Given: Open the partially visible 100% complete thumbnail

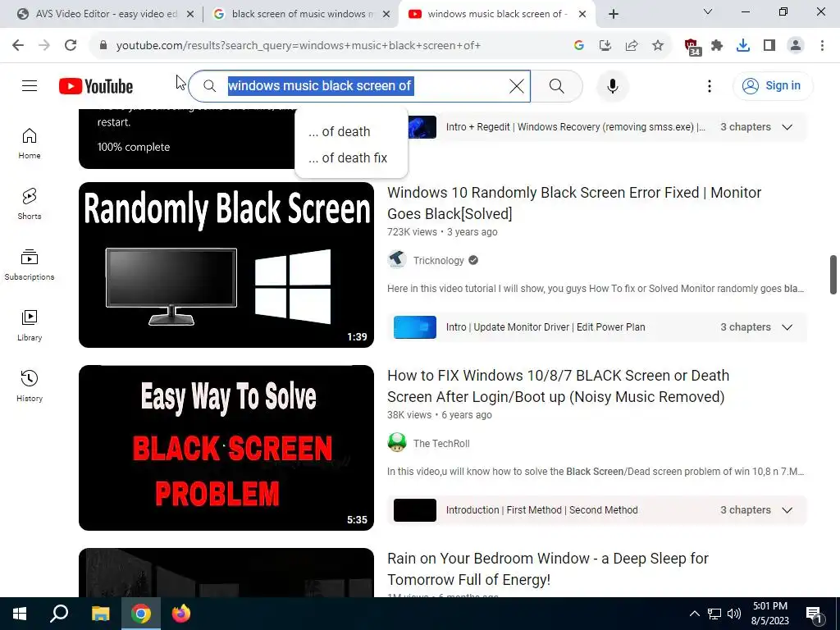Looking at the screenshot, I should 186,139.
